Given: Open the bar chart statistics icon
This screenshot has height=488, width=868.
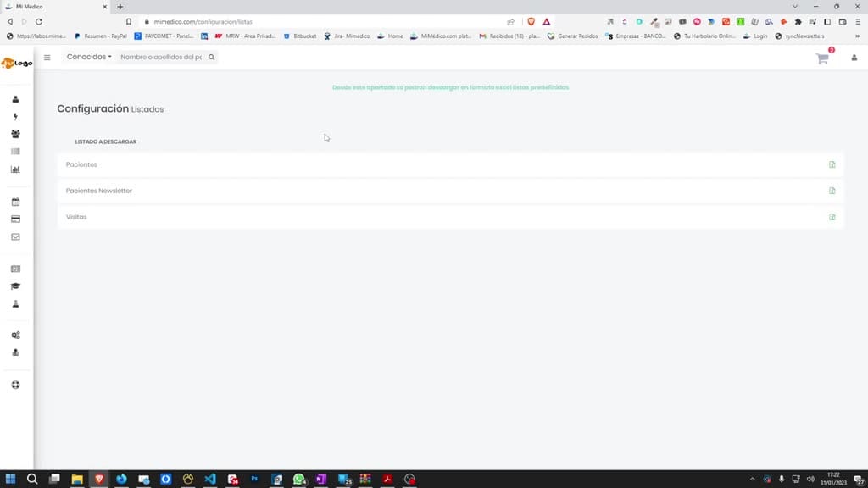Looking at the screenshot, I should click(15, 169).
